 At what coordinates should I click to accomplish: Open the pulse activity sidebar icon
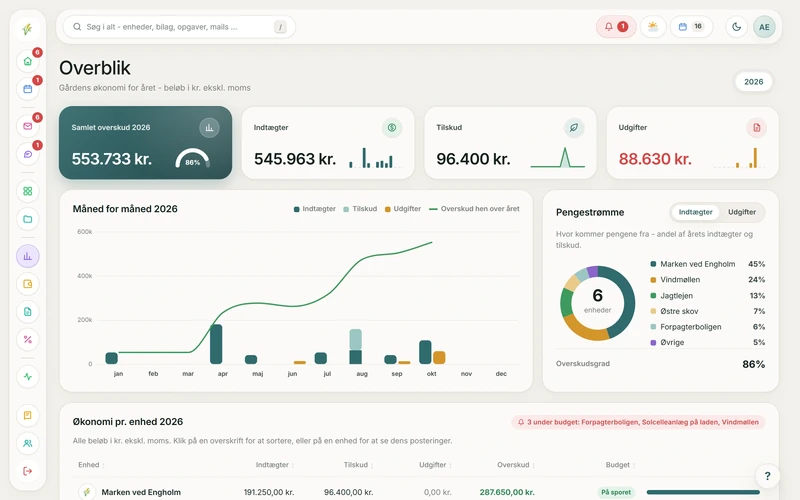coord(28,377)
